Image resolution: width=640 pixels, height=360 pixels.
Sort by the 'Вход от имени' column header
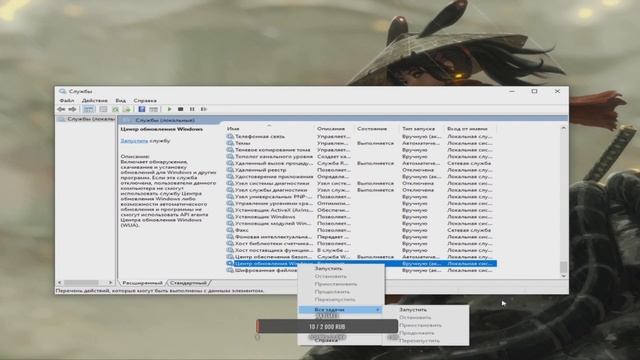pos(471,129)
